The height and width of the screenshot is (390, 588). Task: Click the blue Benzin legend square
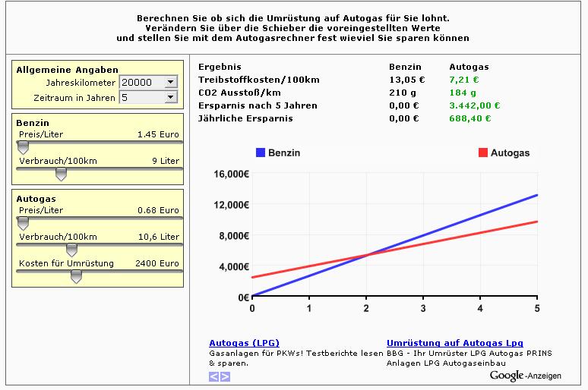click(261, 153)
